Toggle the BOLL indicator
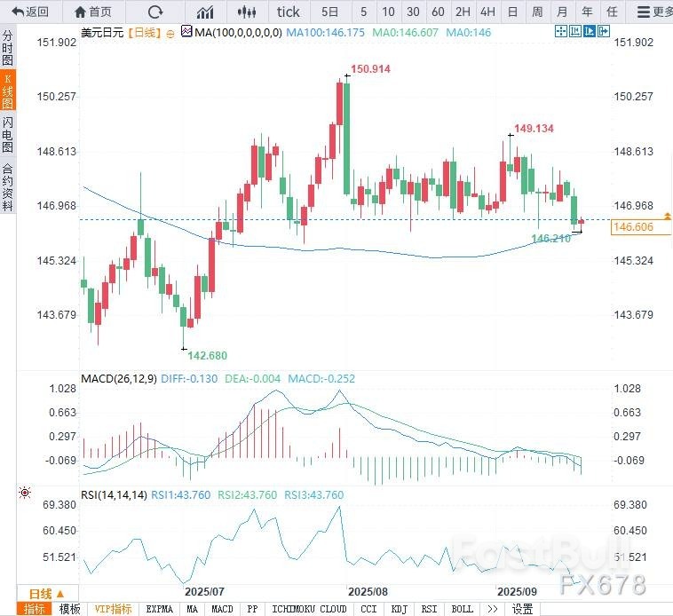673x616 pixels. 462,609
